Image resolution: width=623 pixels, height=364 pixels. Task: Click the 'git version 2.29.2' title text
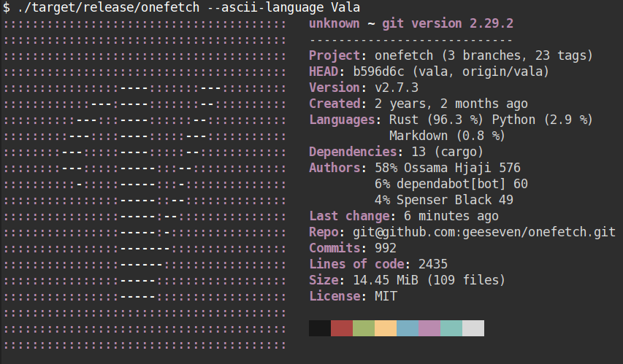pyautogui.click(x=448, y=23)
